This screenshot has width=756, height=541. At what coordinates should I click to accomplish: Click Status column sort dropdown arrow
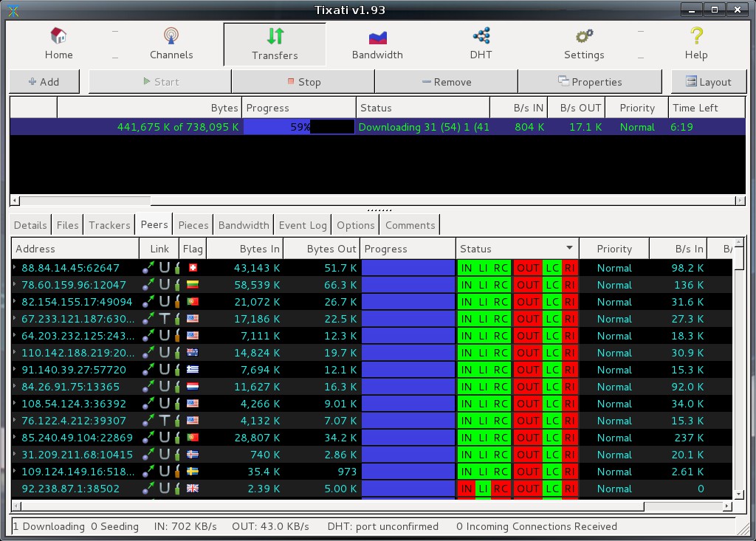569,249
